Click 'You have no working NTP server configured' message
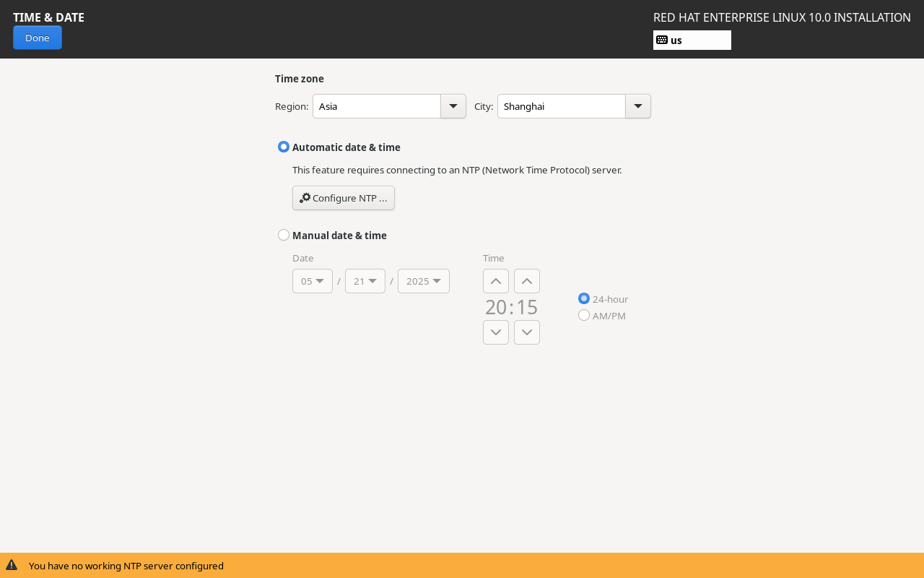This screenshot has height=578, width=924. [126, 566]
